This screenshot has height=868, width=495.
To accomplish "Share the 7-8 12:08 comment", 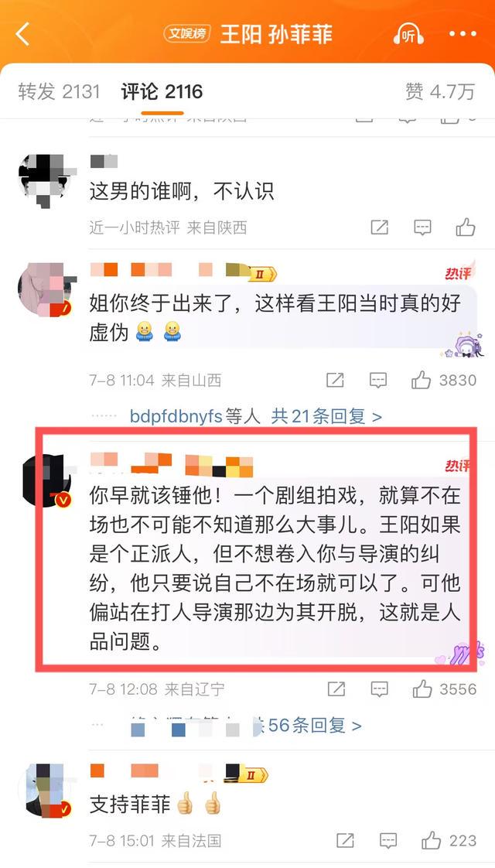I will tap(336, 689).
